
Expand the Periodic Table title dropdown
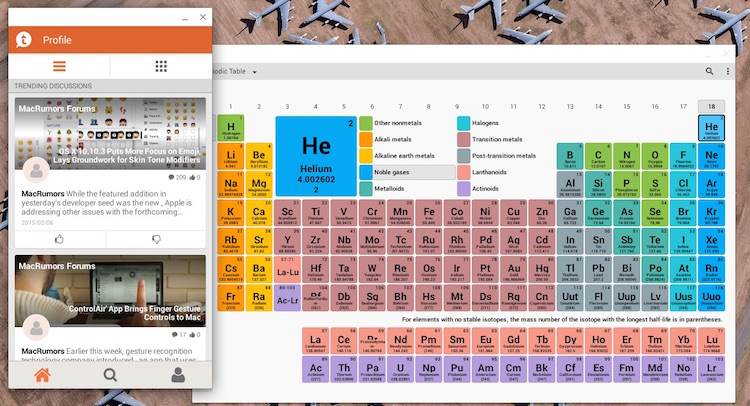click(255, 73)
